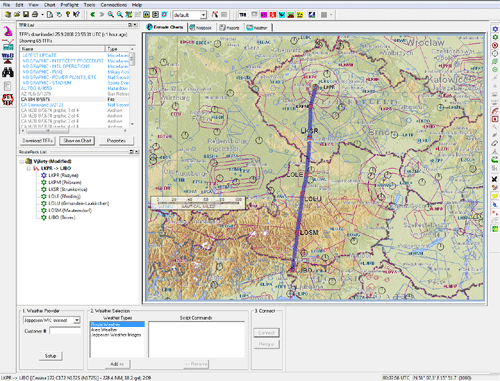Image resolution: width=500 pixels, height=381 pixels.
Task: Toggle the red weather overlay button
Action: click(272, 15)
